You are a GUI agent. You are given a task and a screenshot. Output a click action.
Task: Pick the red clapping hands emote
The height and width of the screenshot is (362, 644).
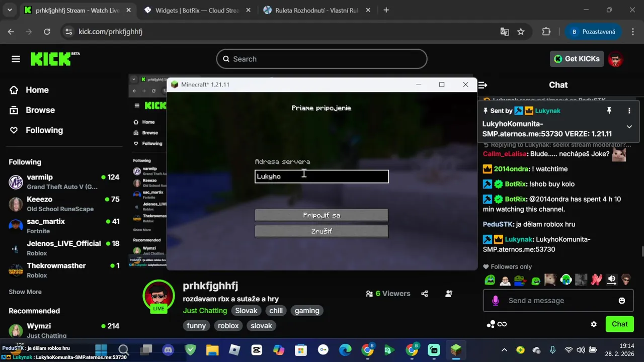596,280
